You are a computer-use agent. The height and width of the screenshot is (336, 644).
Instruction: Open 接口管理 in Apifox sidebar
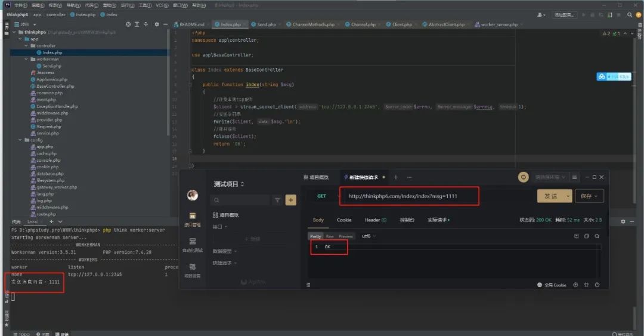[x=192, y=220]
